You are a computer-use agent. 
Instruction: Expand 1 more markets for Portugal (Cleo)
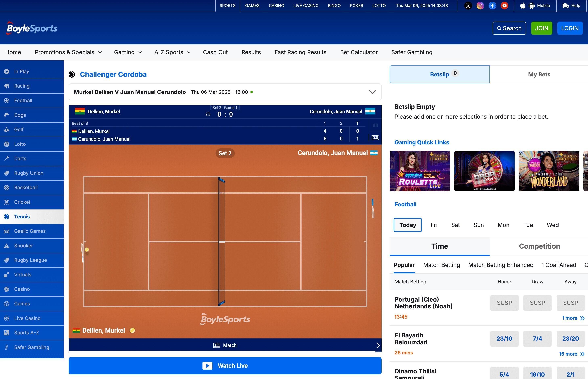coord(573,318)
